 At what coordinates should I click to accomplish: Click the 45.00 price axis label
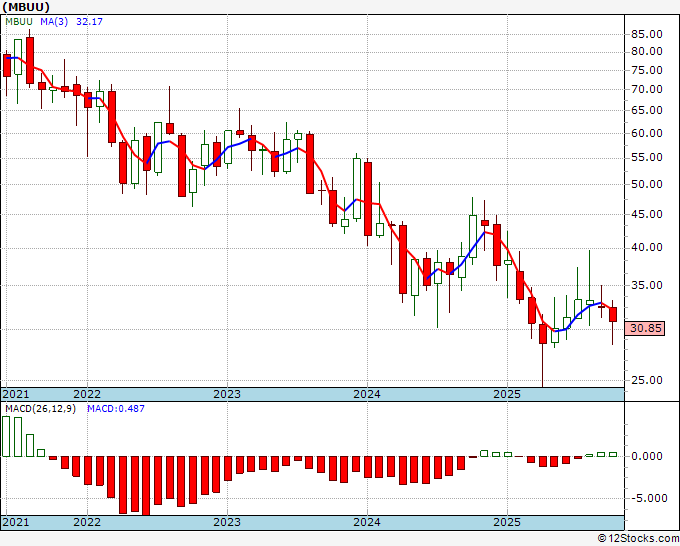(x=647, y=214)
